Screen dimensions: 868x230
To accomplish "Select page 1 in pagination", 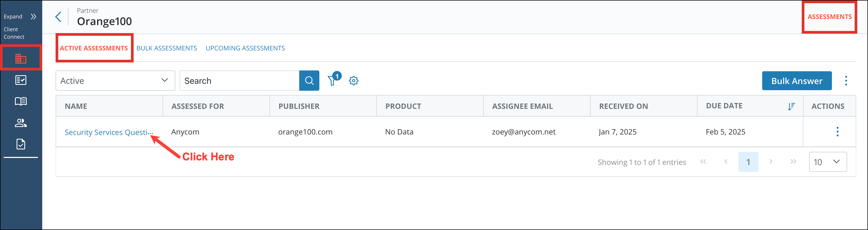I will (748, 162).
